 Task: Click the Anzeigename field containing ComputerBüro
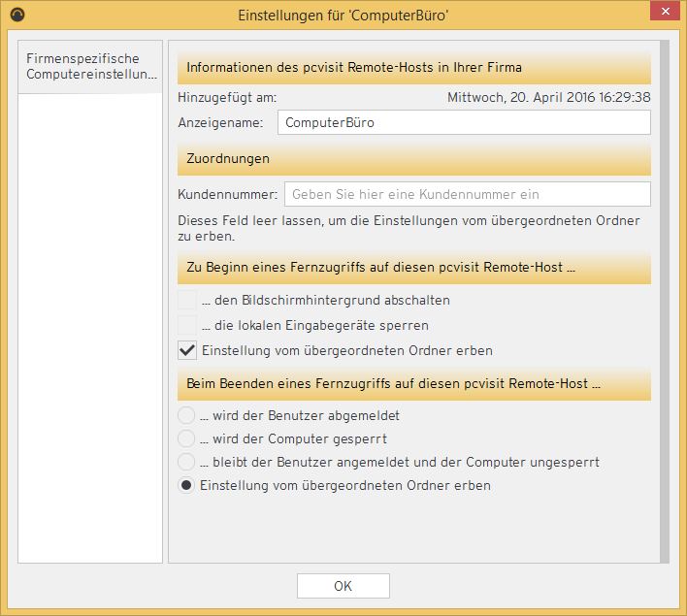(463, 123)
